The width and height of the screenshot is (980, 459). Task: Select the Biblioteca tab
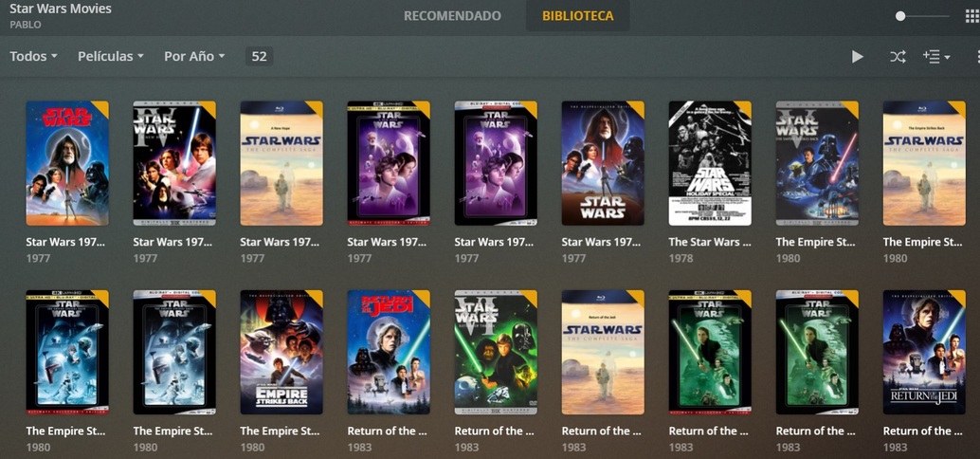[x=577, y=15]
